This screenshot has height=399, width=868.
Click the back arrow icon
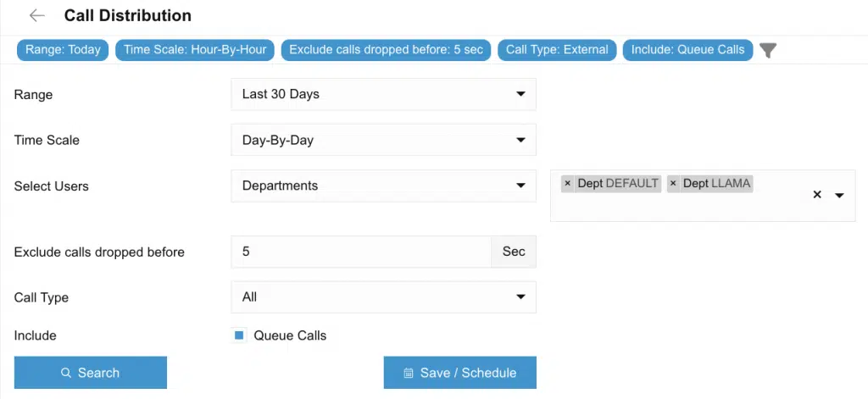(37, 15)
